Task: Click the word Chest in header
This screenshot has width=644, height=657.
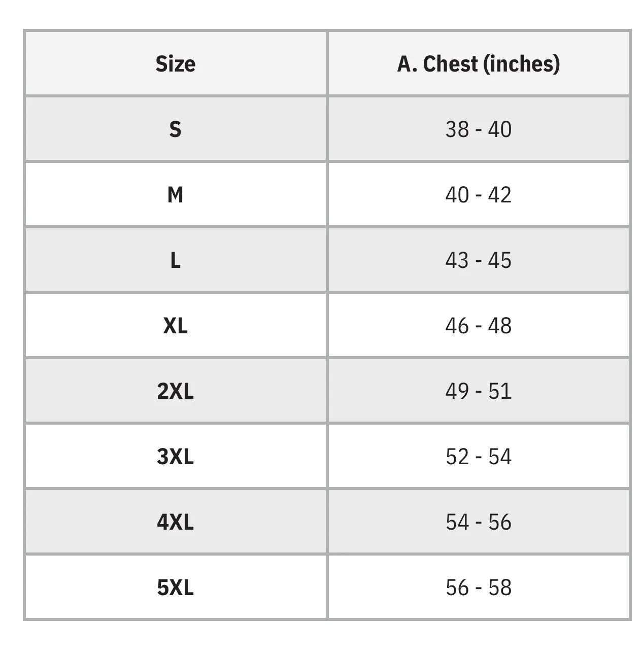Action: coord(450,63)
